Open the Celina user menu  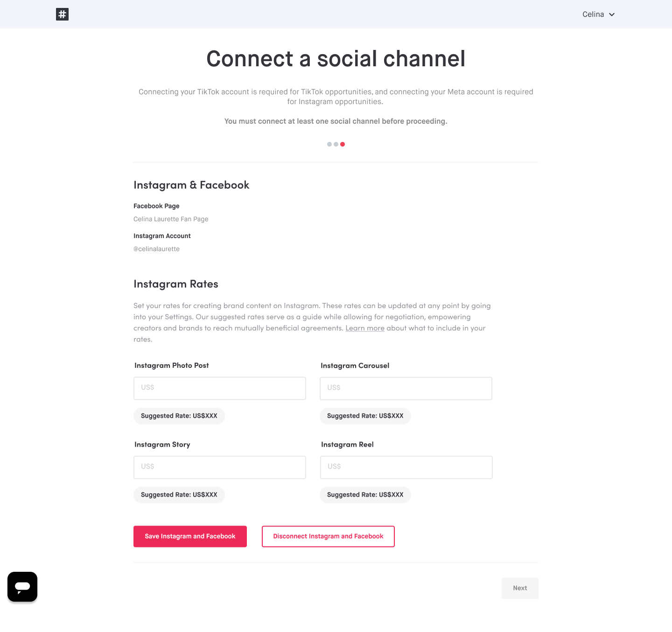[593, 14]
